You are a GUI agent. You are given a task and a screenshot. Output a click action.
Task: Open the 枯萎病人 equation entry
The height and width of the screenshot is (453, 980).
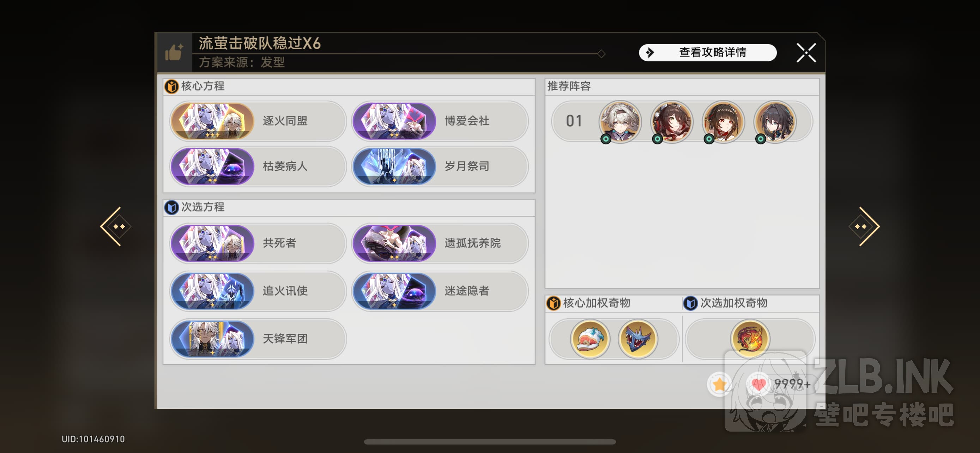258,166
